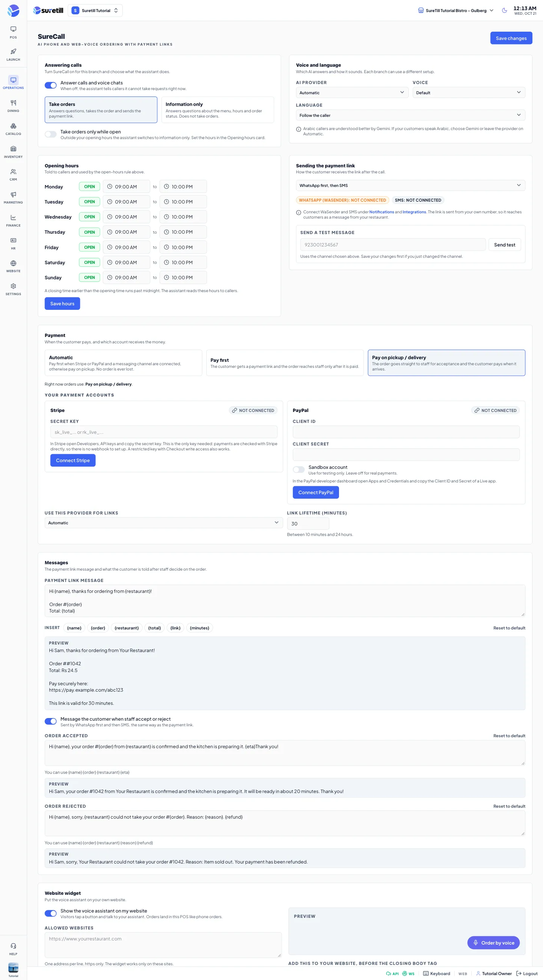Open the Suretill Tutorial workspace switcher

point(95,10)
